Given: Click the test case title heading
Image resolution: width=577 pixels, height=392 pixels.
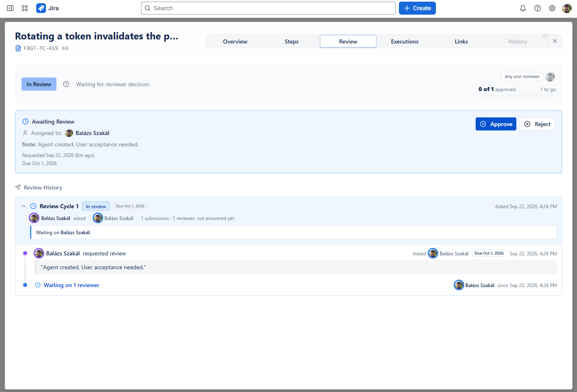Looking at the screenshot, I should point(97,36).
